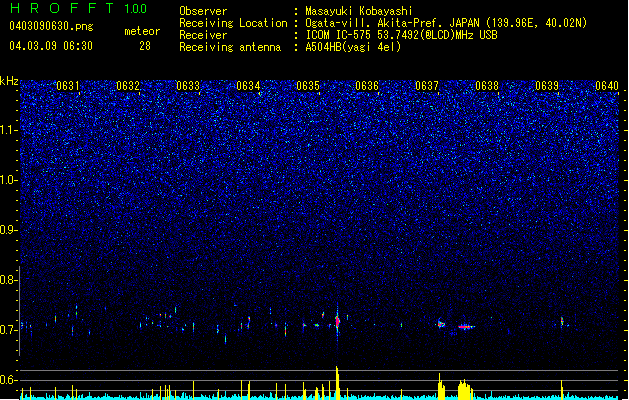This screenshot has width=629, height=400.
Task: Click the 0639 time marker
Action: pos(547,86)
